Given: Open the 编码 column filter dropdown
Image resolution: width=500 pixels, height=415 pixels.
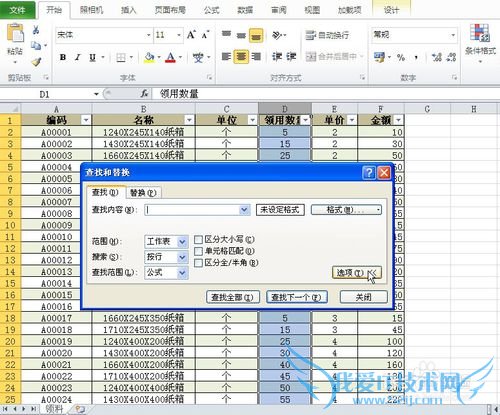Looking at the screenshot, I should tap(86, 120).
